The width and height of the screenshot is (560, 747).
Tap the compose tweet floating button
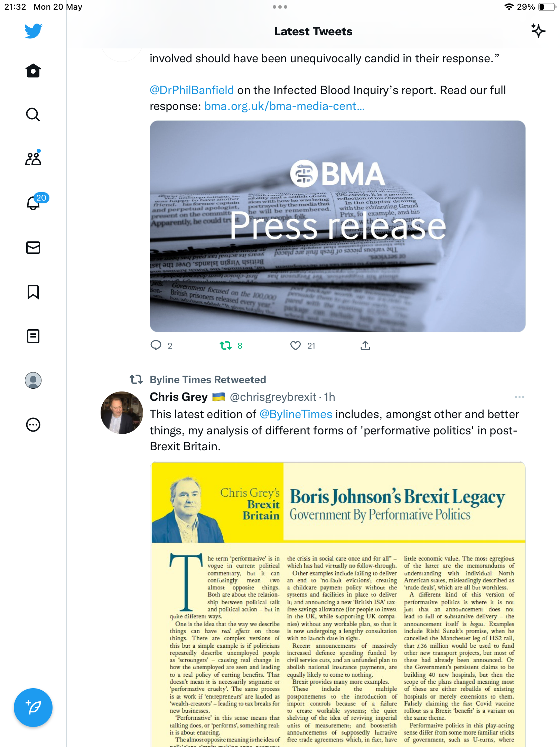pos(33,708)
